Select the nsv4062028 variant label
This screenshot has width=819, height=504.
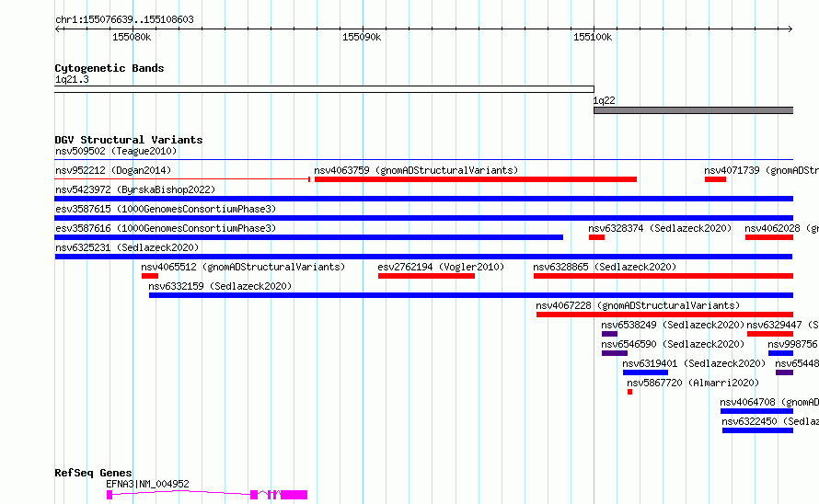pos(781,228)
